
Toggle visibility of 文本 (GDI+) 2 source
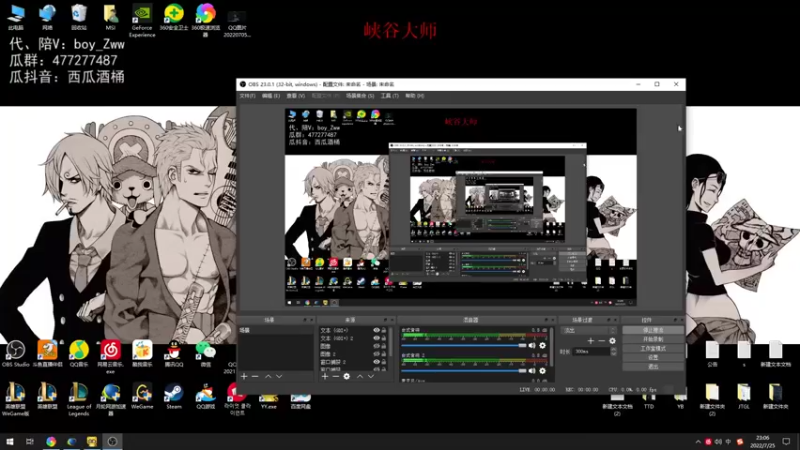(x=377, y=338)
